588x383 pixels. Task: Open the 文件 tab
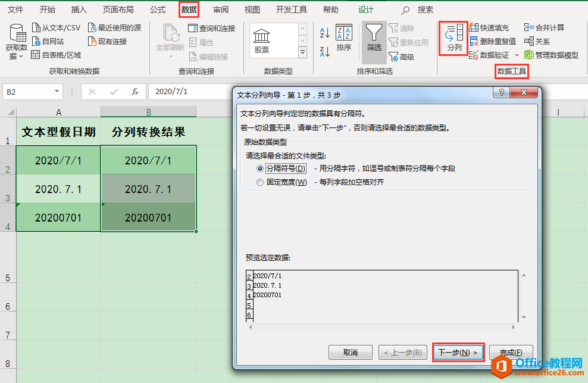(x=15, y=10)
